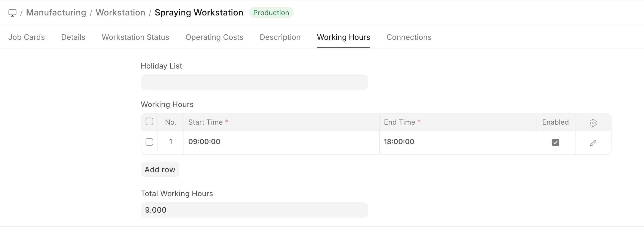Edit row 1 with pencil icon

pyautogui.click(x=593, y=143)
